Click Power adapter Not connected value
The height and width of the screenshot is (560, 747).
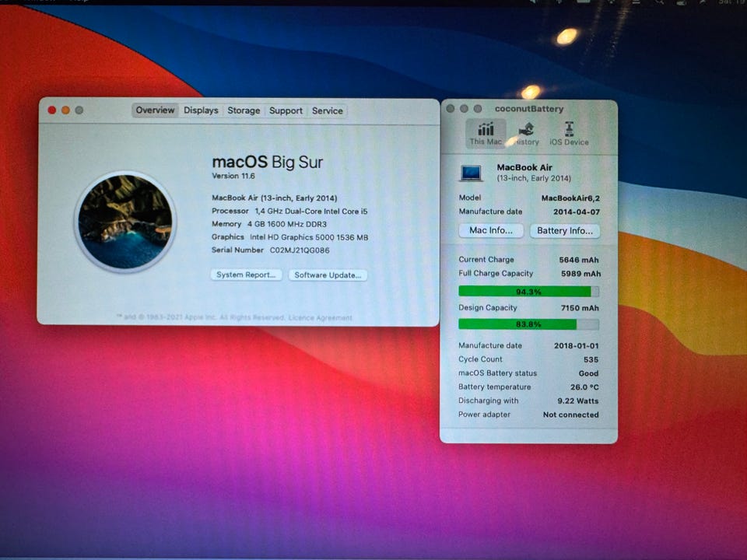pos(570,415)
